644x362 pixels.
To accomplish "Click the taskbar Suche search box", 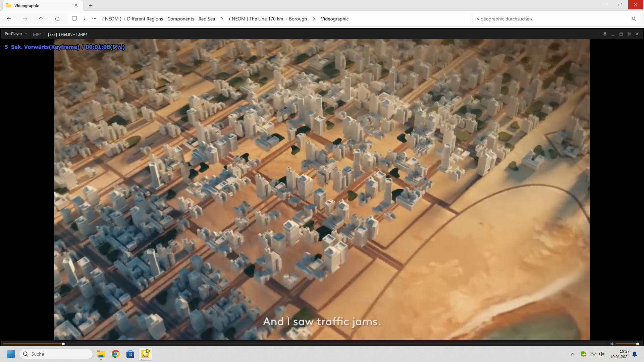I will (56, 354).
